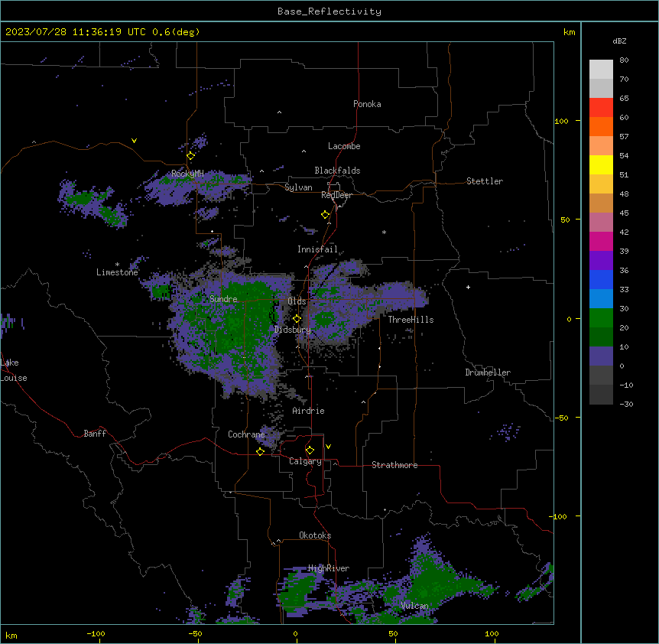
Task: Click the yellow diamond marker beside Olds
Action: (297, 319)
